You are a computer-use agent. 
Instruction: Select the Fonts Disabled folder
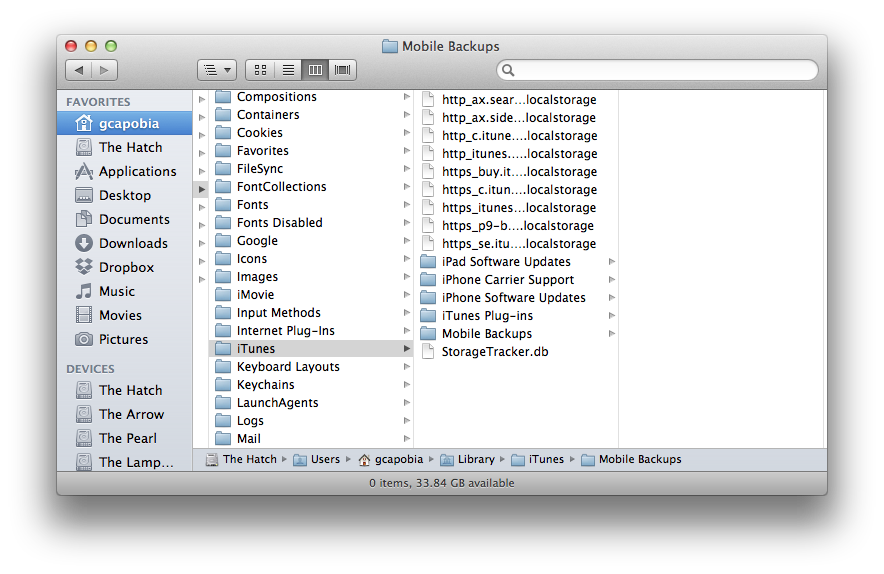point(311,223)
